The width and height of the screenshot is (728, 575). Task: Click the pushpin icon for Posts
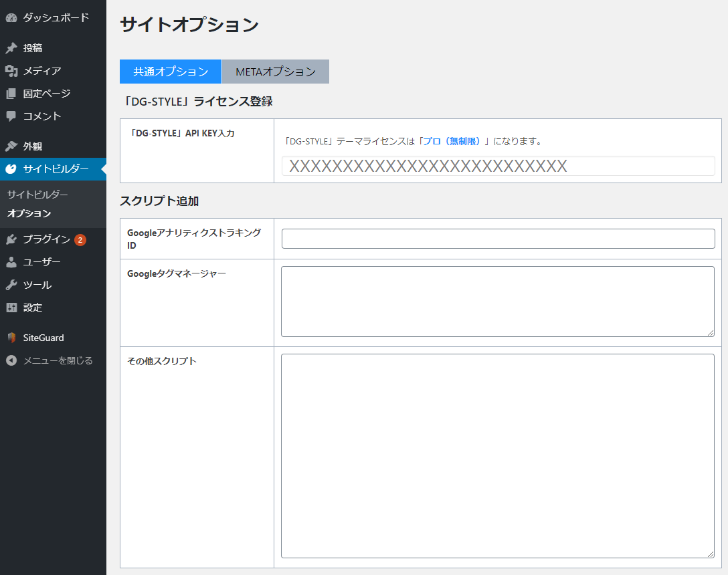(11, 48)
